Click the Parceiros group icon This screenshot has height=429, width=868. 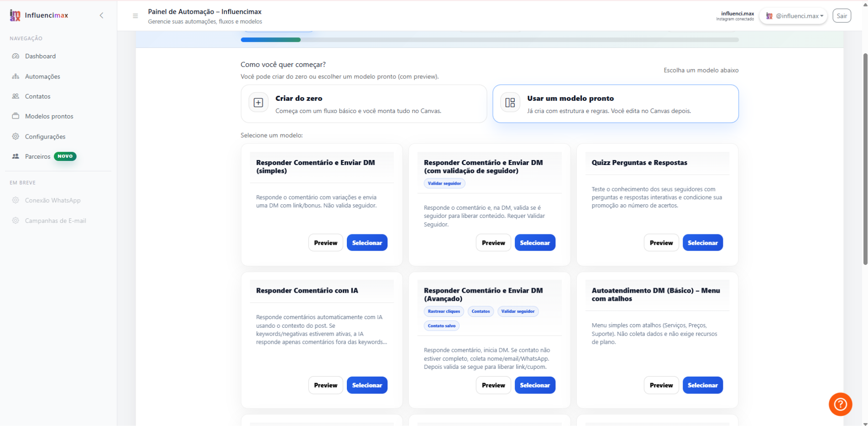pyautogui.click(x=16, y=156)
